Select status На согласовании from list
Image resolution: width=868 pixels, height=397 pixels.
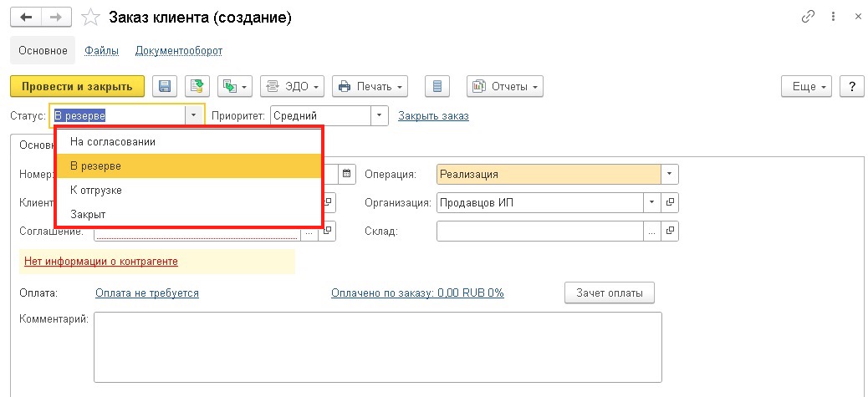pyautogui.click(x=189, y=141)
